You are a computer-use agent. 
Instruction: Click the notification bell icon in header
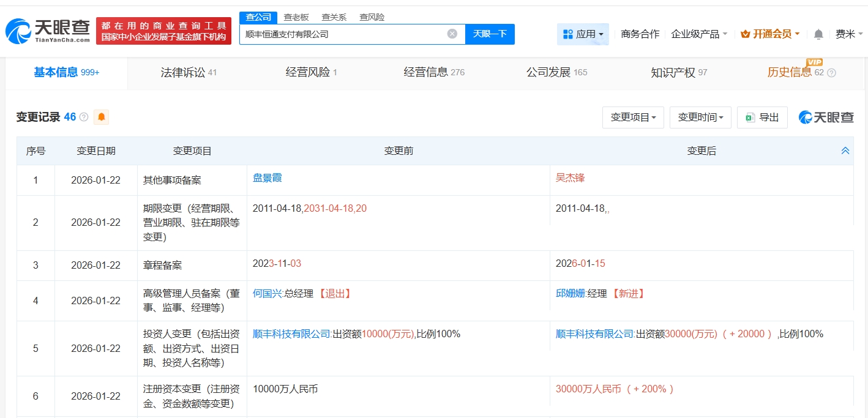pos(818,34)
